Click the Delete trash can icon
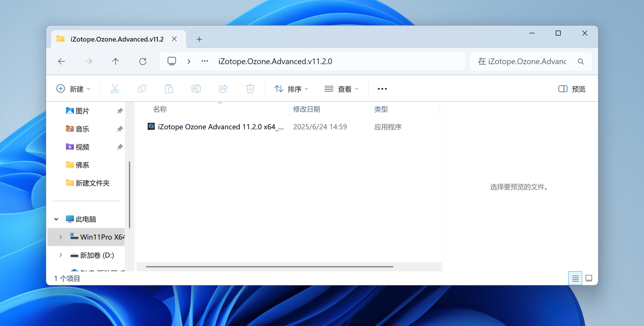 pyautogui.click(x=250, y=89)
